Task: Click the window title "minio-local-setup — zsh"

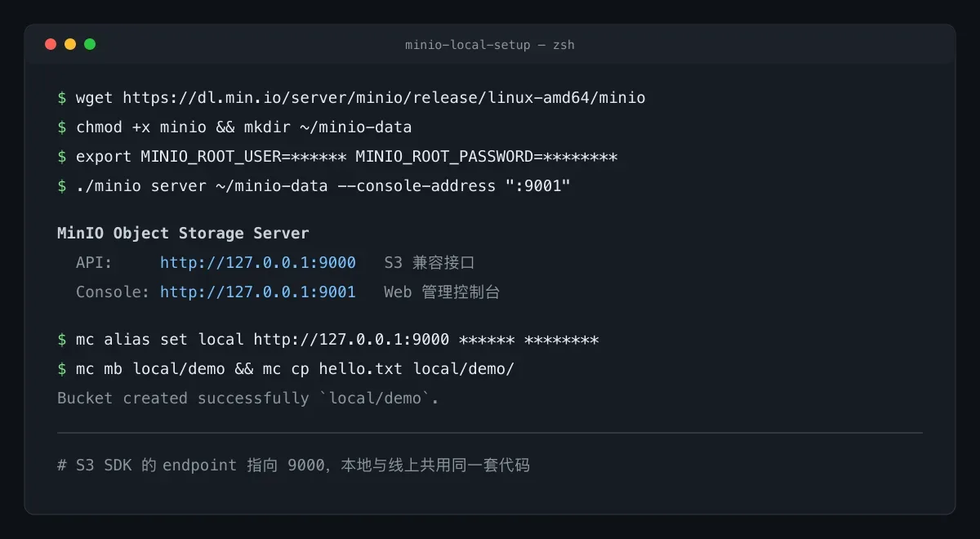Action: point(490,45)
